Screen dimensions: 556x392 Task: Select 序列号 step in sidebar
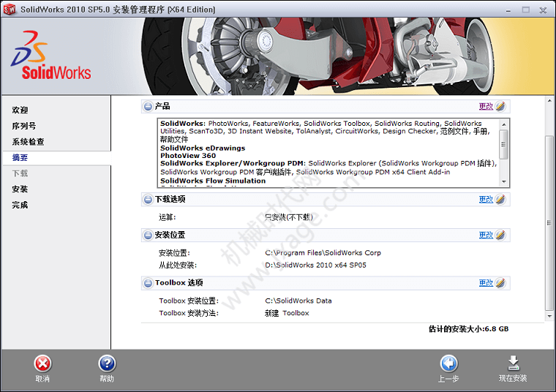point(23,126)
